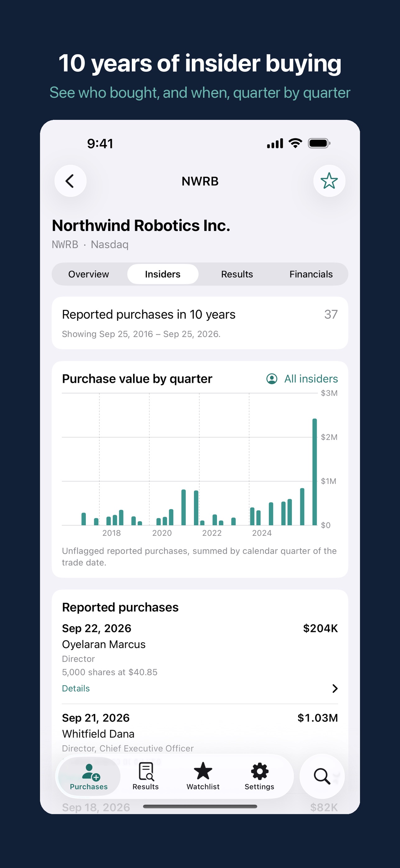
Task: Tap the NWRB · Nasdaq subtitle
Action: (90, 244)
